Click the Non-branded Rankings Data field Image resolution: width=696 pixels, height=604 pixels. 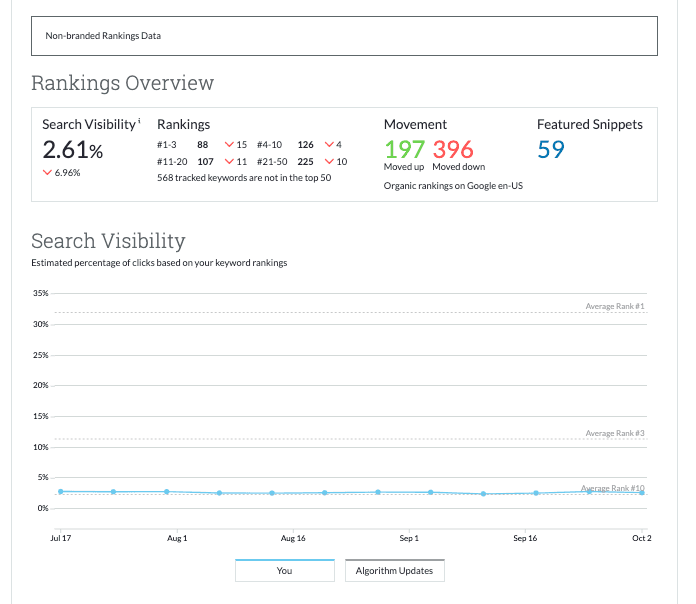344,36
